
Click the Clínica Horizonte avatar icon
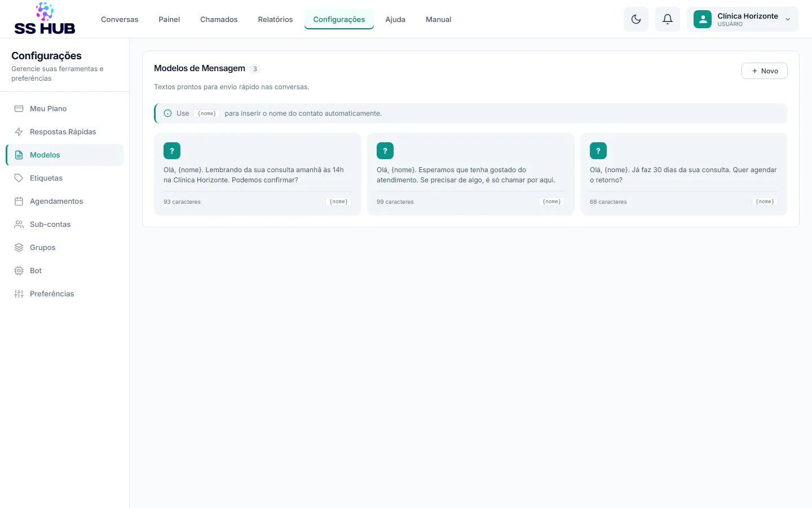703,19
